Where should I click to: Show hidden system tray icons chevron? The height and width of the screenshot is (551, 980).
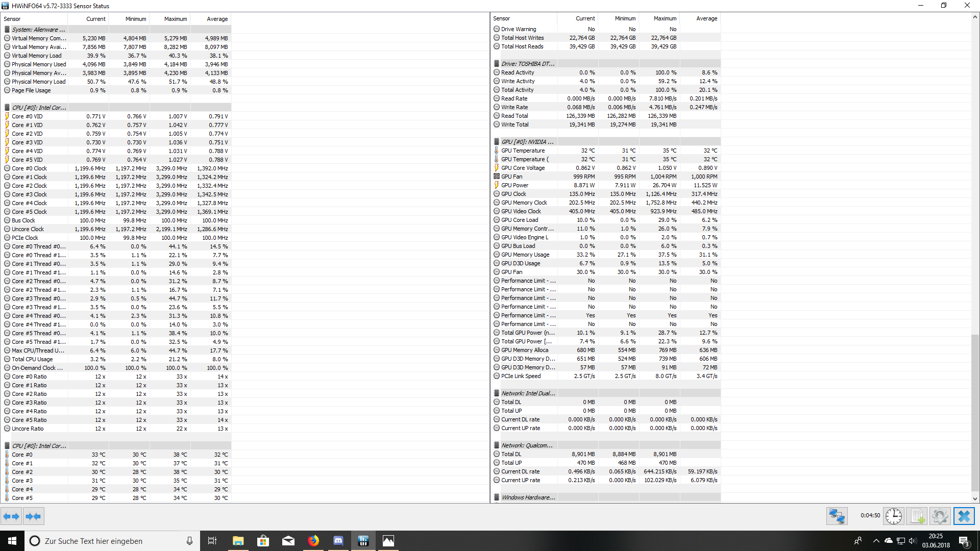[x=876, y=541]
